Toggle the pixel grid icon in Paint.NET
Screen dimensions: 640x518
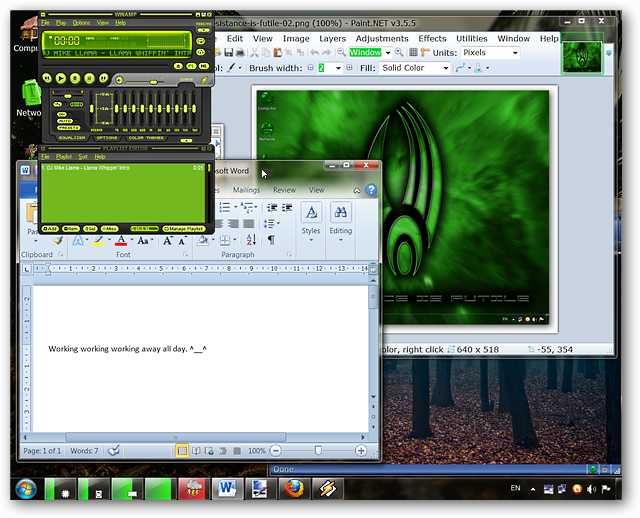pyautogui.click(x=413, y=53)
